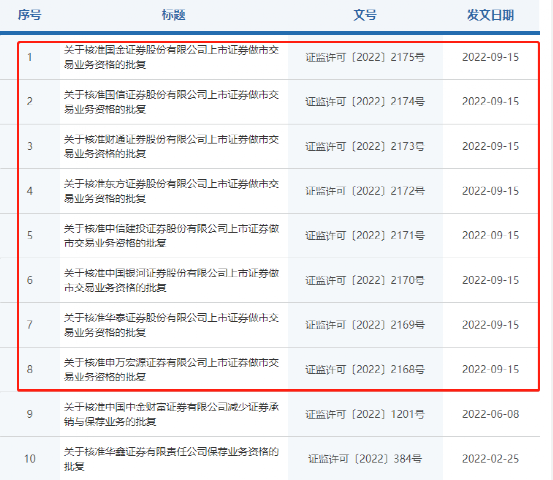Select document number 证监许可〔2022〕2170号

pos(365,280)
